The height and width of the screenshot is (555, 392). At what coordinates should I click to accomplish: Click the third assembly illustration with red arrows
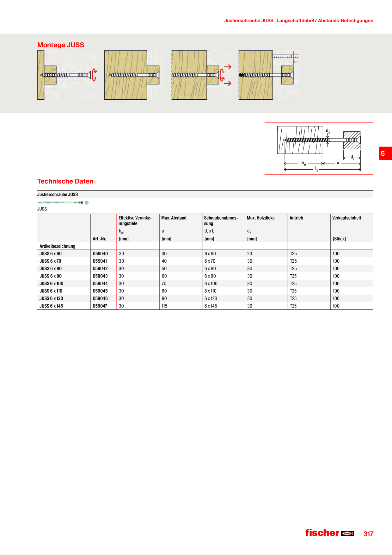coord(201,75)
